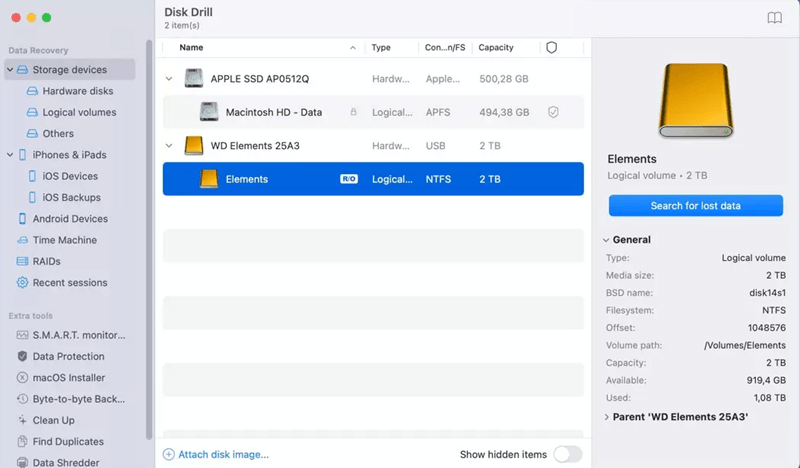Click the Android Devices icon
This screenshot has width=800, height=468.
(22, 218)
